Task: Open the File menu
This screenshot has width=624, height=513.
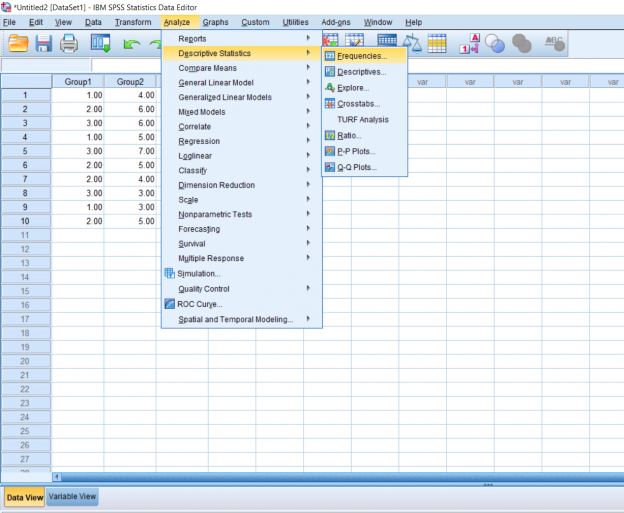Action: coord(9,22)
